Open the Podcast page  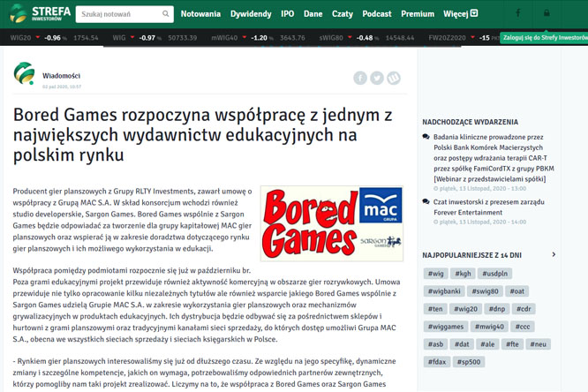coord(376,14)
